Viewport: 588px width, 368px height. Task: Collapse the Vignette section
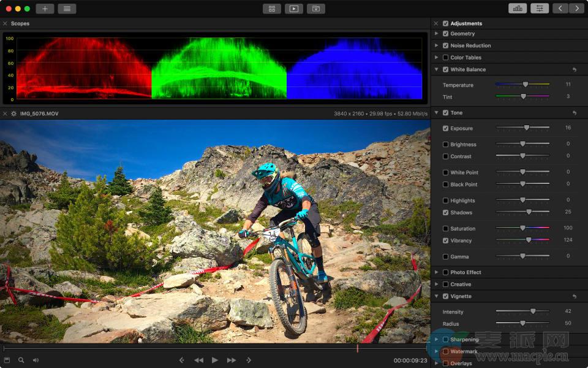[x=436, y=296]
